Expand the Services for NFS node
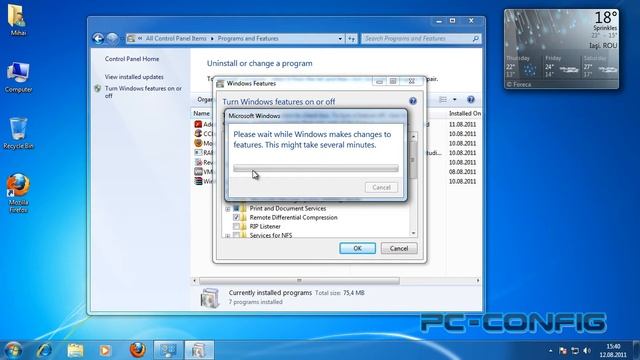The width and height of the screenshot is (640, 360). 228,236
